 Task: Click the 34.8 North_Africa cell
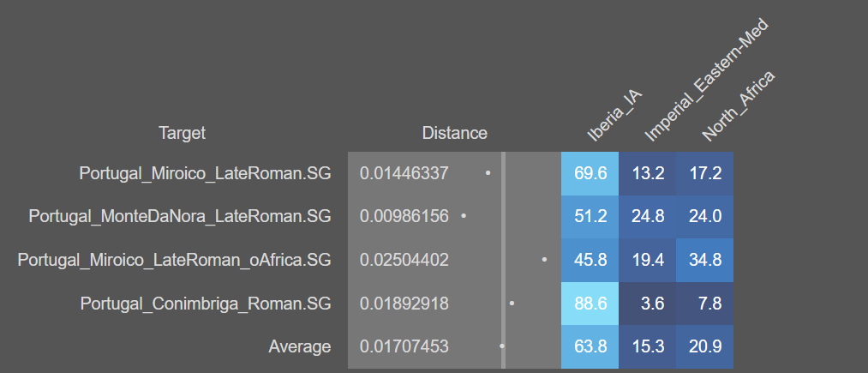[705, 260]
